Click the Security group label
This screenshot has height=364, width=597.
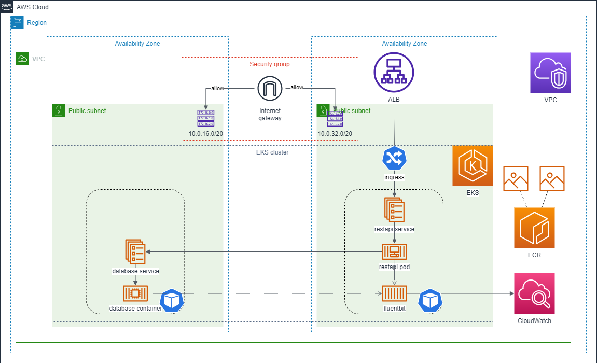tap(270, 64)
